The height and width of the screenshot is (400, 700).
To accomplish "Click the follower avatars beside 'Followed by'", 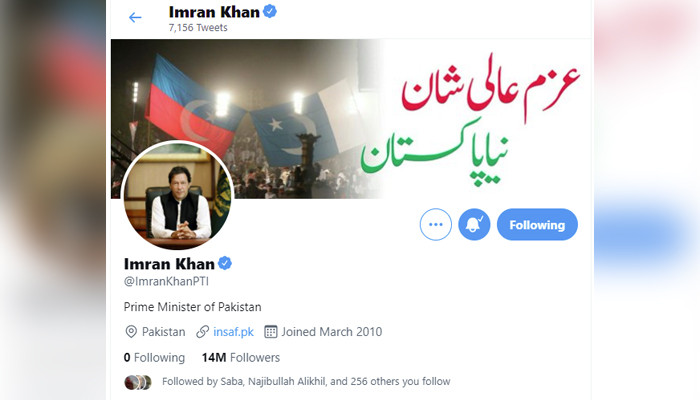I will (138, 382).
